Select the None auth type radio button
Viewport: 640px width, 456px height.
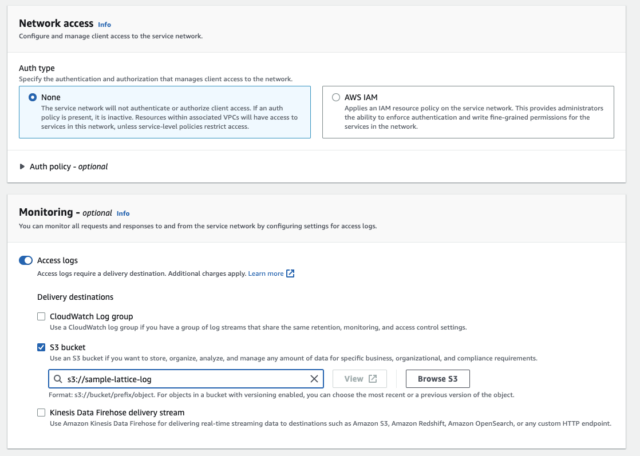click(x=32, y=97)
